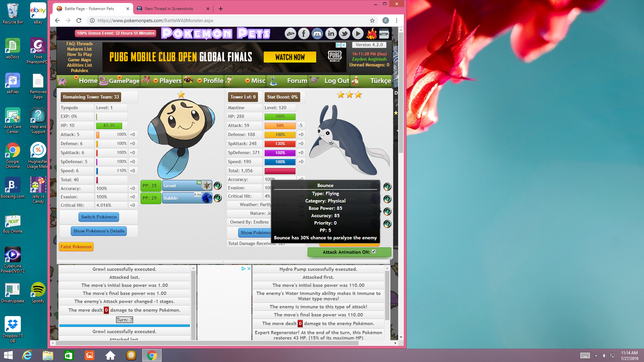
Task: Click the round play button icon
Action: tap(358, 34)
